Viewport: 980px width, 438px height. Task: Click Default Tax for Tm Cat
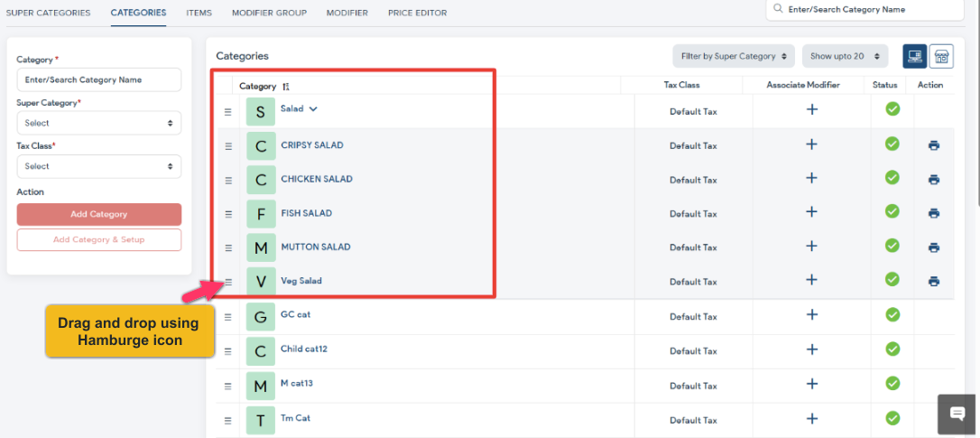click(693, 421)
